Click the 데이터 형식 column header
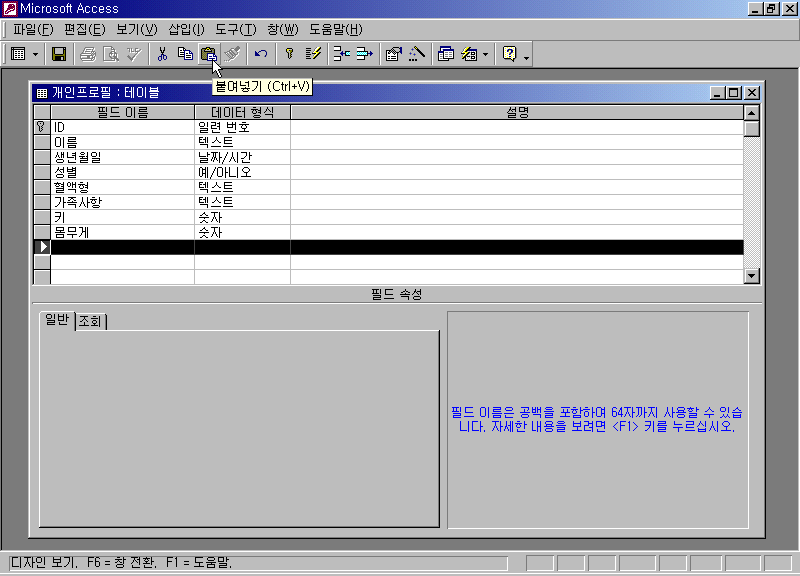800x576 pixels. [242, 112]
